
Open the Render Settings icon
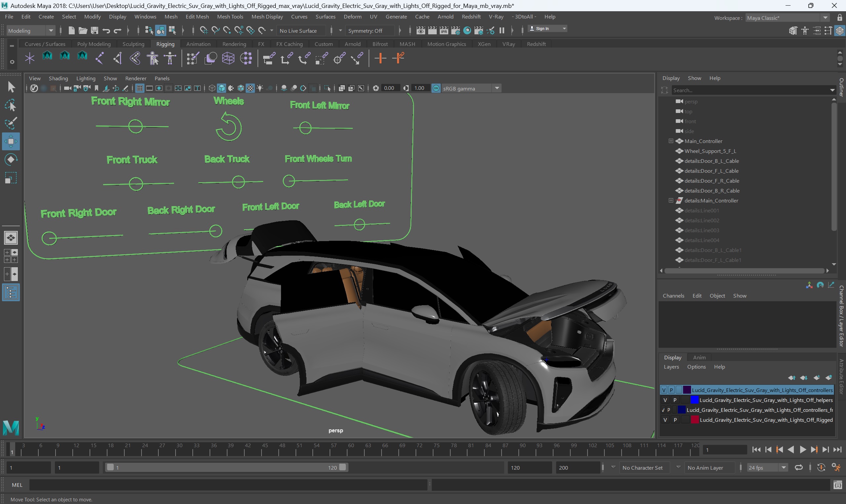[456, 31]
